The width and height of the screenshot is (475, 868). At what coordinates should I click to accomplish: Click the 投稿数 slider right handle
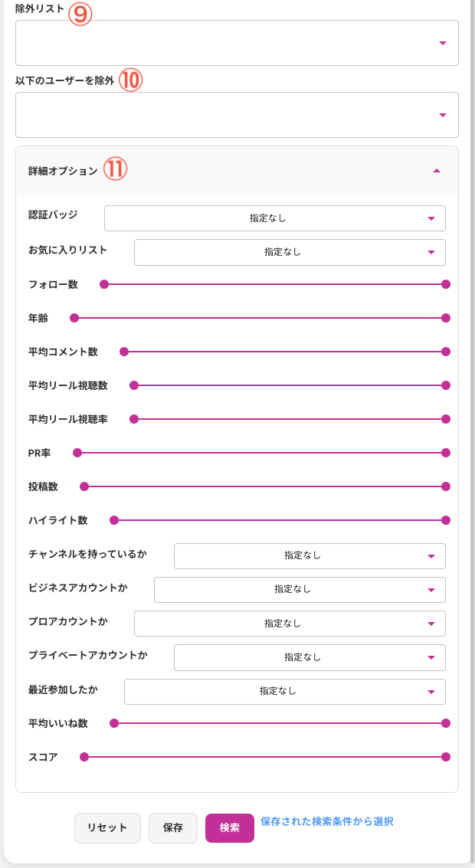[x=446, y=486]
